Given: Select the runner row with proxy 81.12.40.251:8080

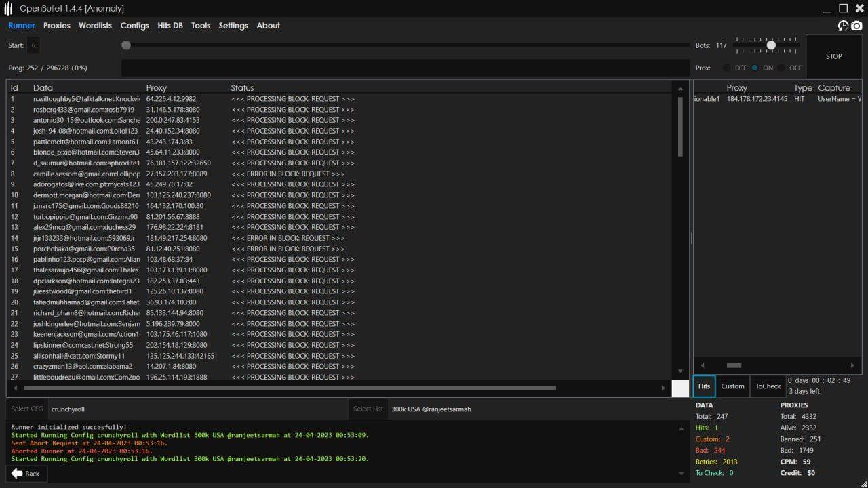Looking at the screenshot, I should pyautogui.click(x=340, y=249).
